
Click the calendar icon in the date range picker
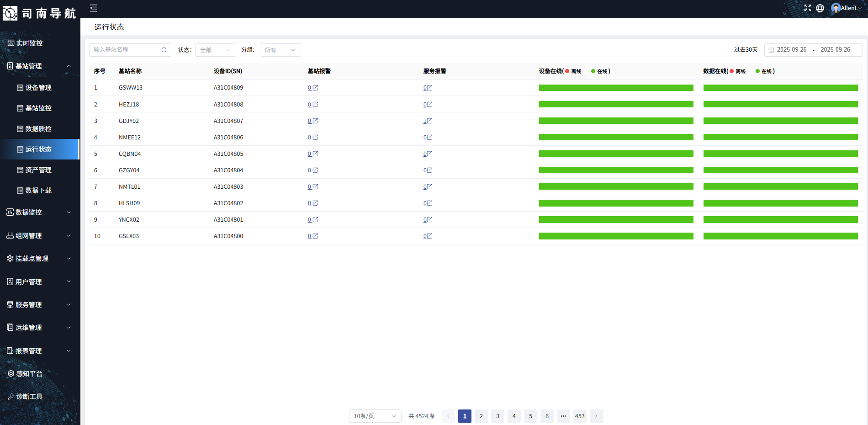pos(771,50)
